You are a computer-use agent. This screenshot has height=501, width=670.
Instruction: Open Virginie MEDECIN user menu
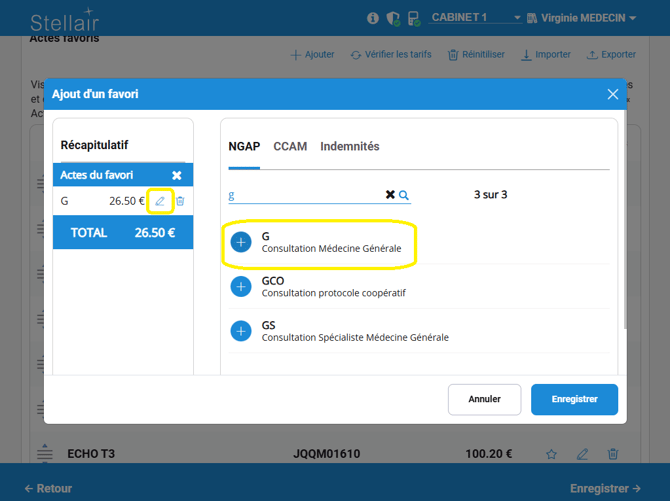pos(588,18)
